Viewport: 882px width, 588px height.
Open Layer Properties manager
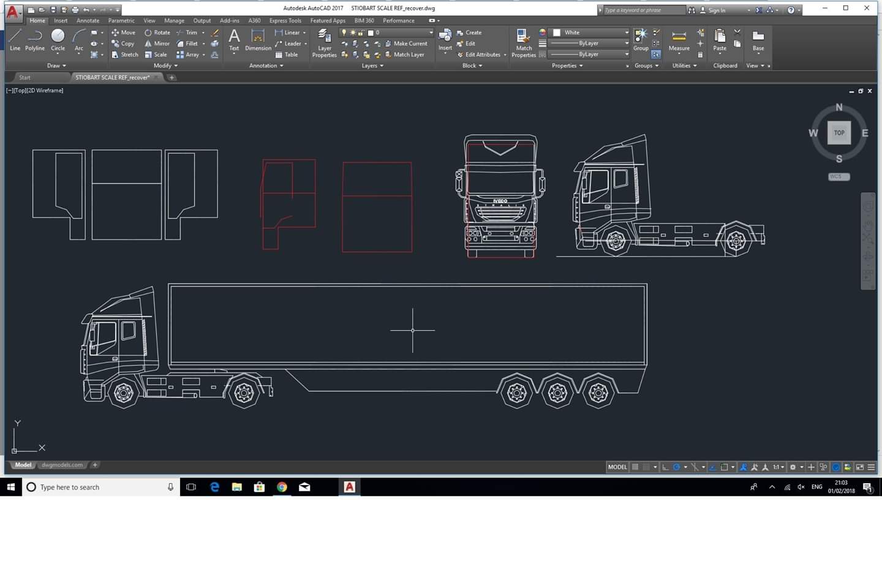[x=324, y=43]
